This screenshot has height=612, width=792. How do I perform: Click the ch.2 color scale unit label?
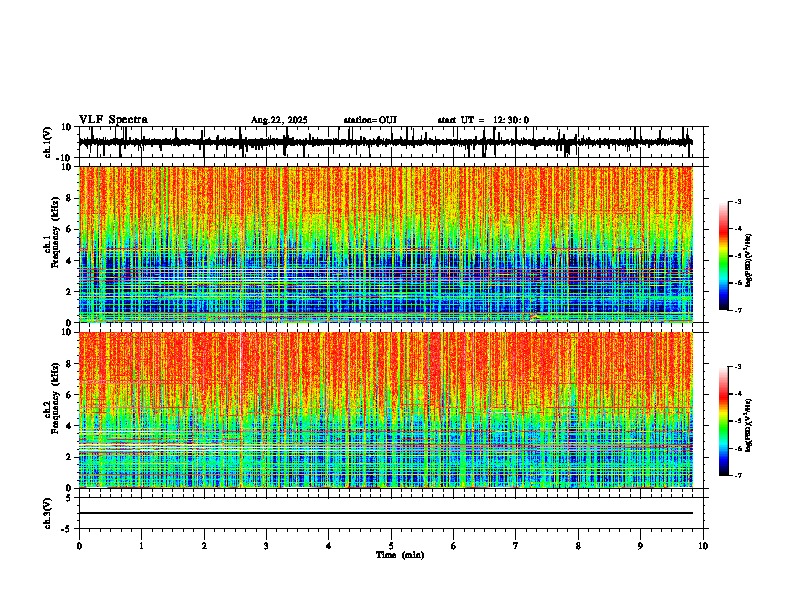749,425
